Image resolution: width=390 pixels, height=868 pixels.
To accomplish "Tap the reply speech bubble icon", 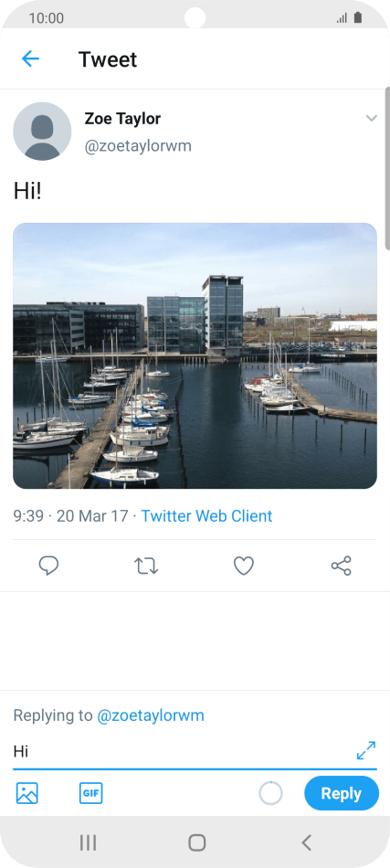I will tap(48, 566).
